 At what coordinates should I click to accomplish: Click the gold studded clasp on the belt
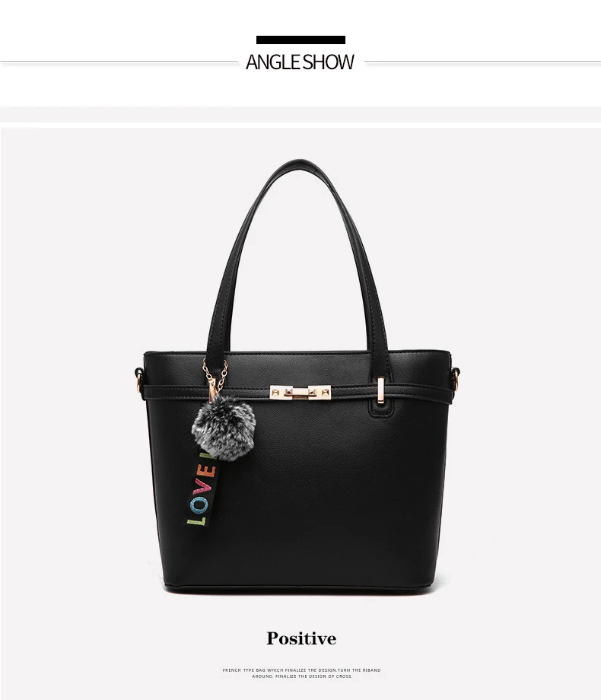(300, 393)
